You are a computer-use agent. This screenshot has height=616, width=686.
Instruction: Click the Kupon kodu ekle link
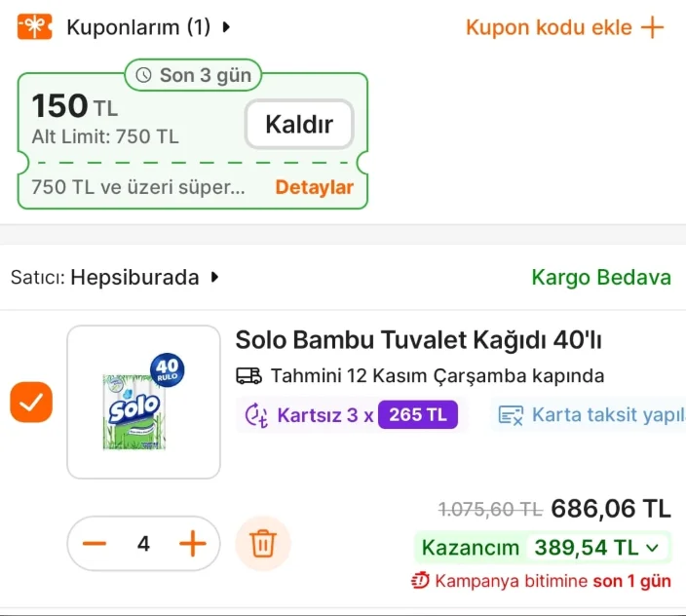(x=549, y=27)
